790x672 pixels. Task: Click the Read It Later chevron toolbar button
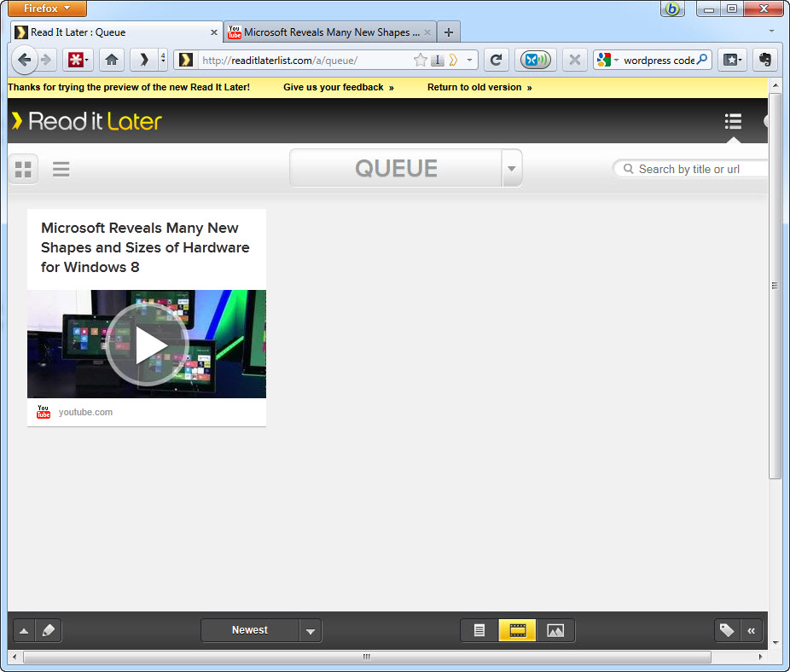coord(144,60)
